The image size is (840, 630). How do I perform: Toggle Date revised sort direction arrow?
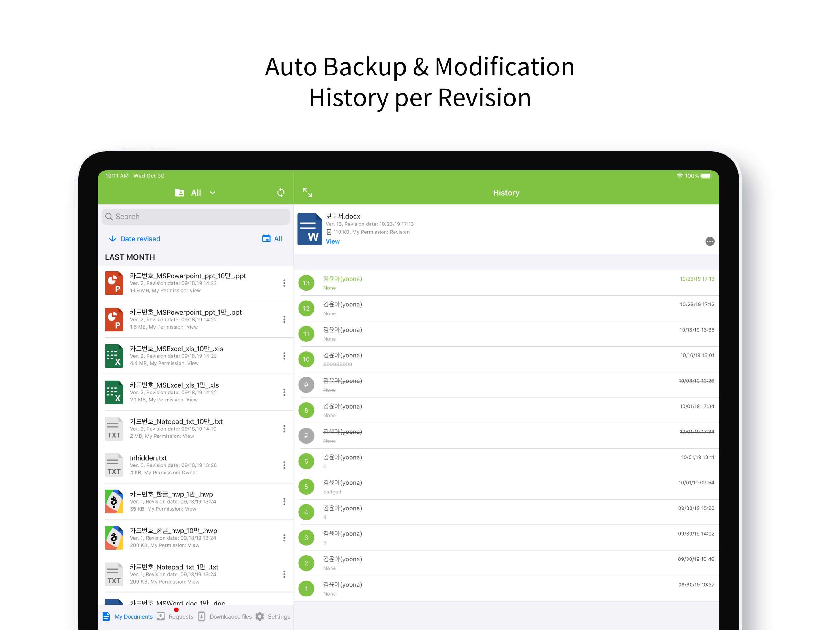point(113,239)
